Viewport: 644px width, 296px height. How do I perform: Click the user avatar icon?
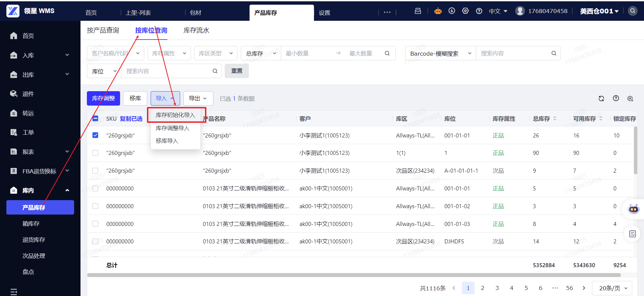pyautogui.click(x=520, y=11)
